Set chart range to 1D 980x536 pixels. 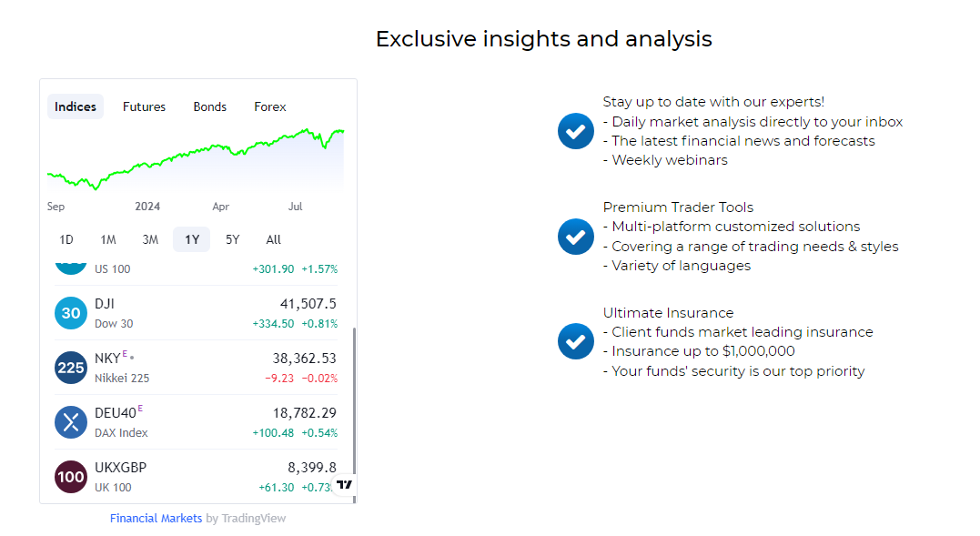[66, 239]
